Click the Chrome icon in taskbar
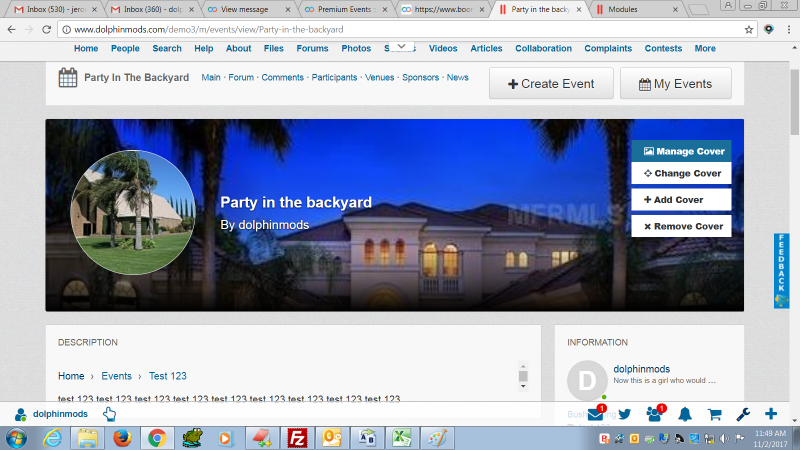Image resolution: width=800 pixels, height=450 pixels. click(x=157, y=438)
